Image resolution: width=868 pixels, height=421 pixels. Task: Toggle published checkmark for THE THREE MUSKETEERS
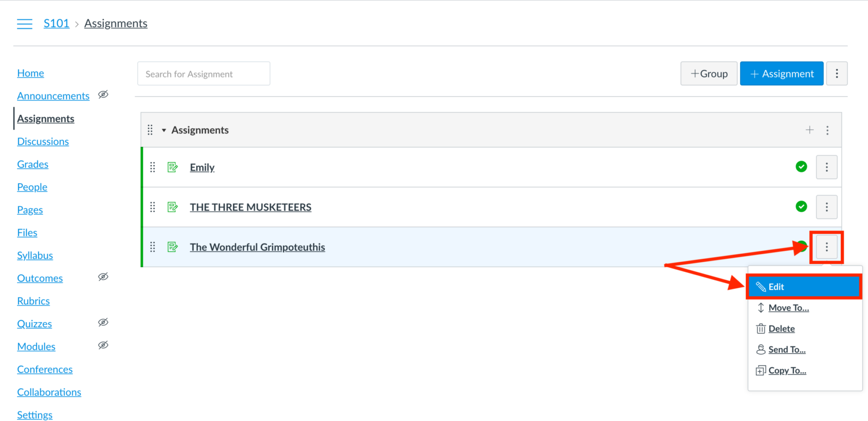[x=801, y=207]
